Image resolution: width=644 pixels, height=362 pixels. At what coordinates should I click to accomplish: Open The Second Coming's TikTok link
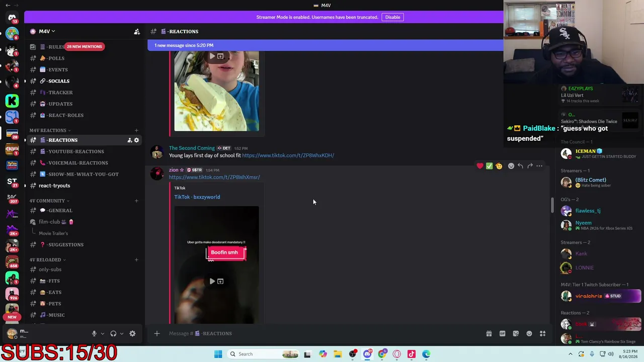pyautogui.click(x=288, y=155)
